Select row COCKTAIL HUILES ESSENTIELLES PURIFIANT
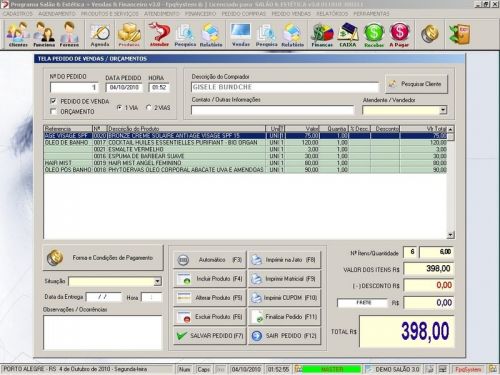Viewport: 500px width, 375px height. coord(246,143)
